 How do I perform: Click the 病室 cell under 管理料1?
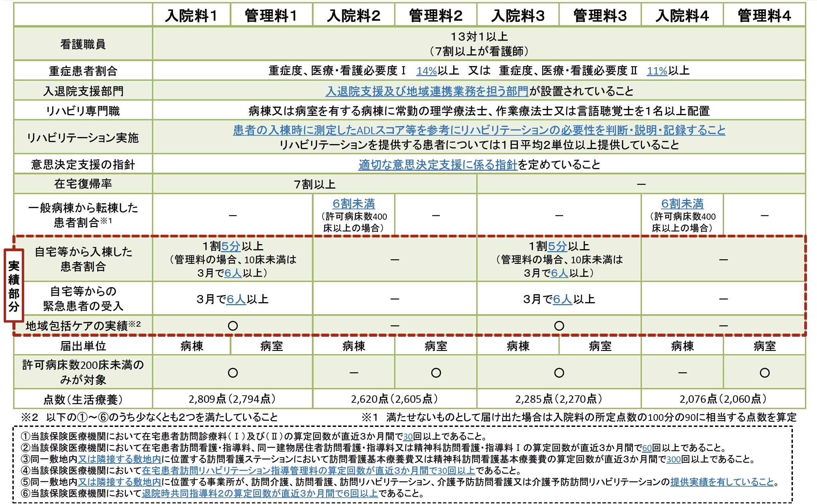point(272,346)
